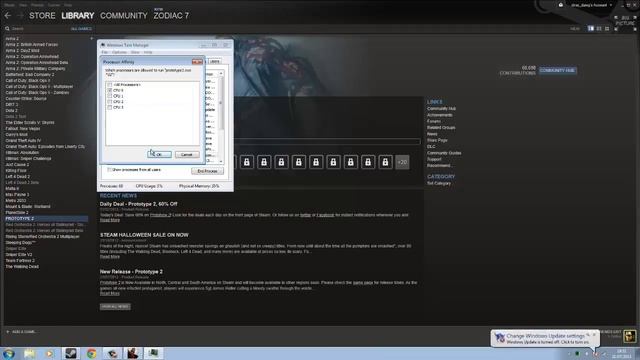Open the +20 more achievements tile

(402, 162)
